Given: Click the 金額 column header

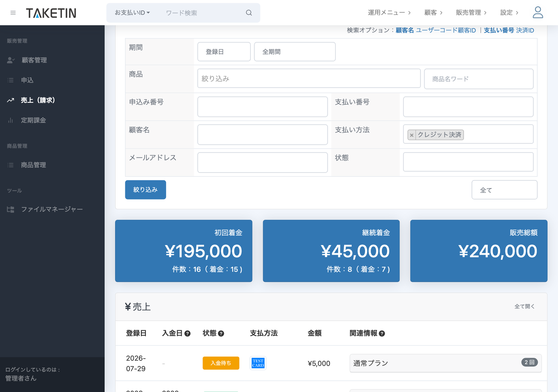Looking at the screenshot, I should [314, 333].
